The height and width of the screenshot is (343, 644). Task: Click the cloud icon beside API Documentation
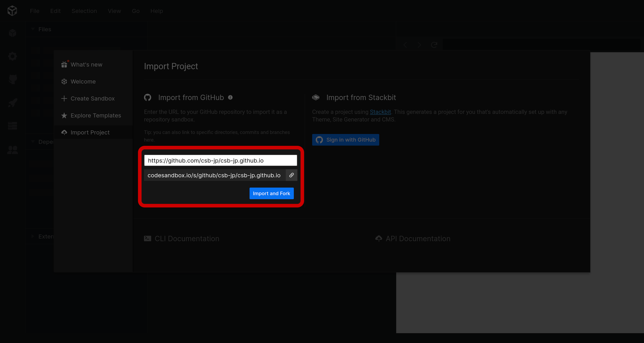(x=379, y=238)
